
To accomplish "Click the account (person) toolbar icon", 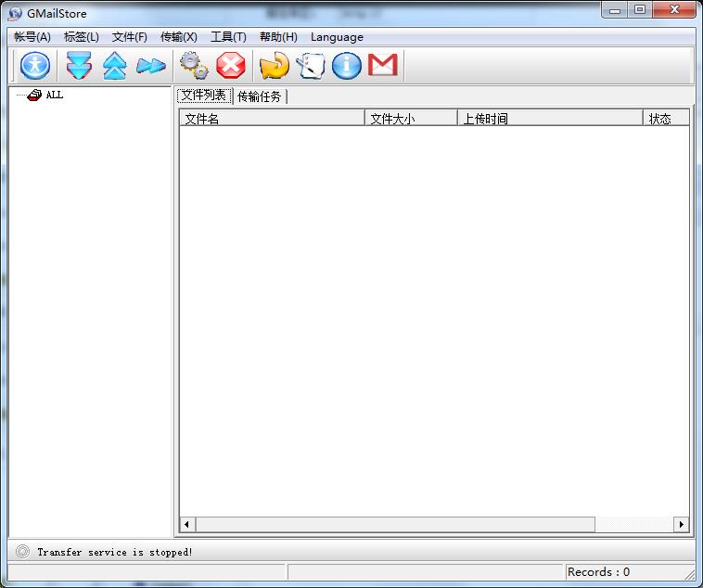I will (35, 65).
